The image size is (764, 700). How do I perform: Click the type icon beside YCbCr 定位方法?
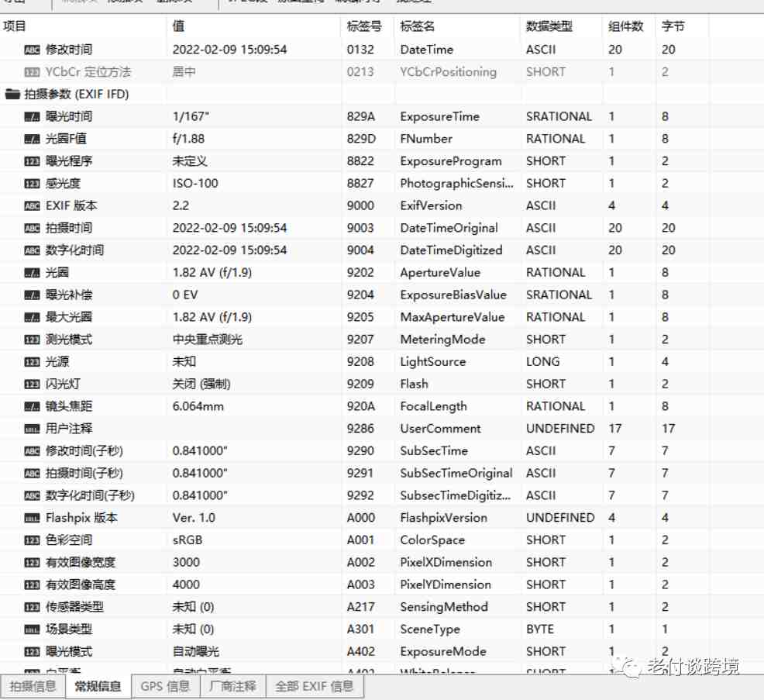[x=33, y=72]
